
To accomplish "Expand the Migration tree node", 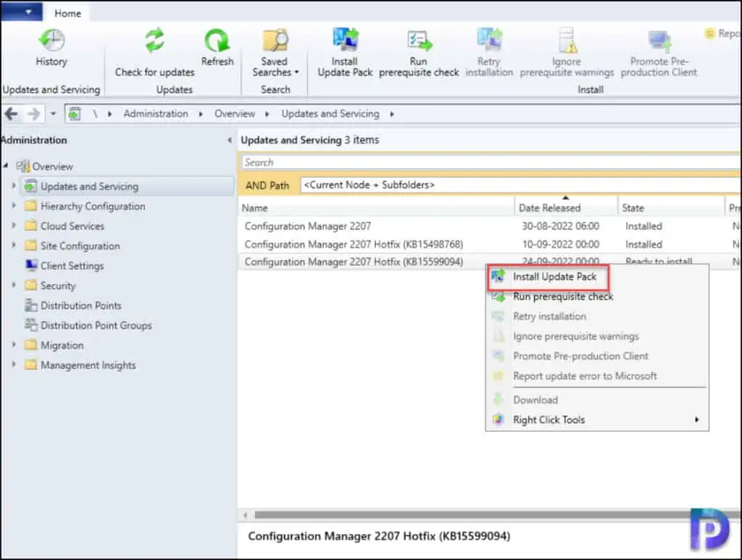I will 14,345.
